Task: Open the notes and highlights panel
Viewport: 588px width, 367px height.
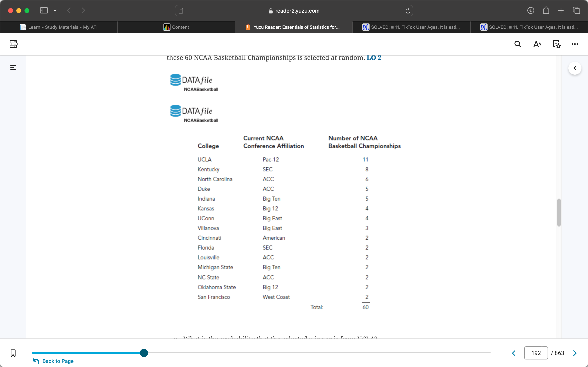Action: pos(556,44)
